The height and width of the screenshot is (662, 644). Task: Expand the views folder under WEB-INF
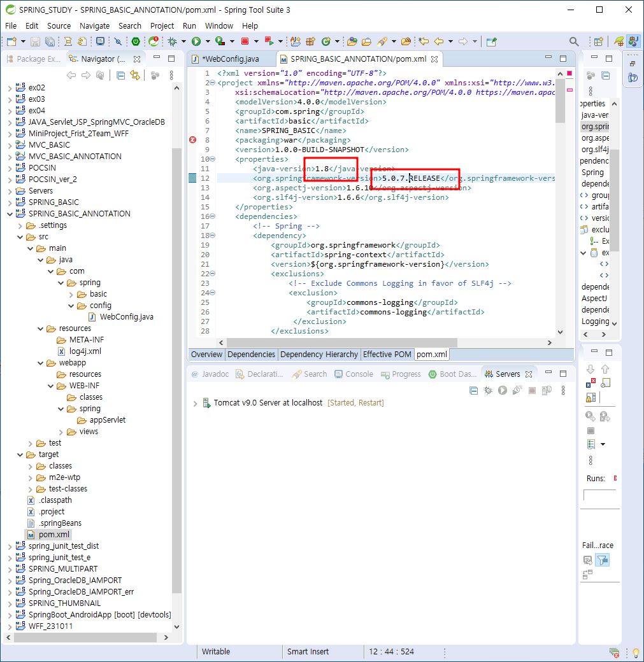61,432
